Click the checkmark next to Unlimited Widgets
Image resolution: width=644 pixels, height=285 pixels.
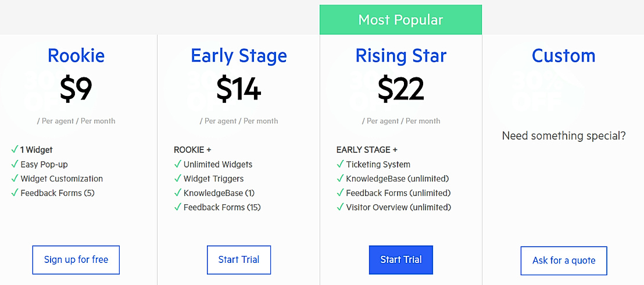coord(178,164)
